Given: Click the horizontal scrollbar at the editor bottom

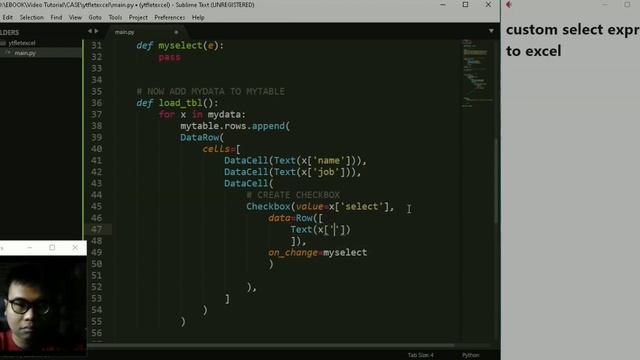Looking at the screenshot, I should [x=271, y=345].
